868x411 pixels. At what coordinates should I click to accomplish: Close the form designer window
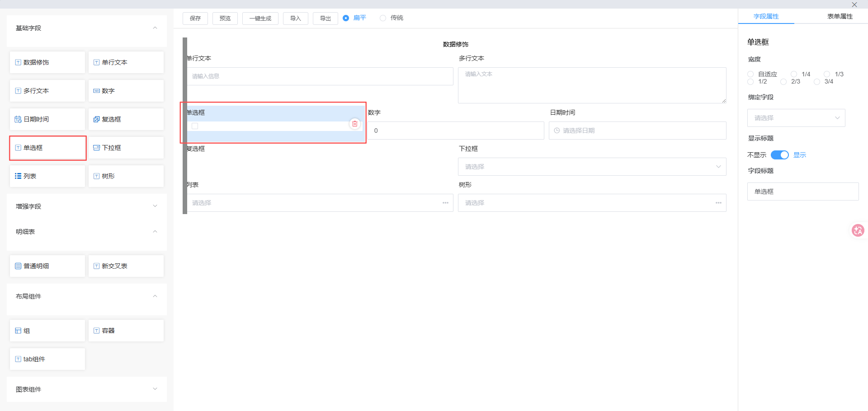point(854,5)
